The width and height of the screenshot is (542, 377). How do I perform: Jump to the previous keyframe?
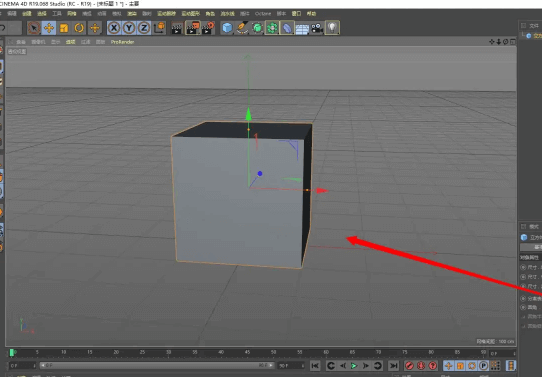(330, 365)
